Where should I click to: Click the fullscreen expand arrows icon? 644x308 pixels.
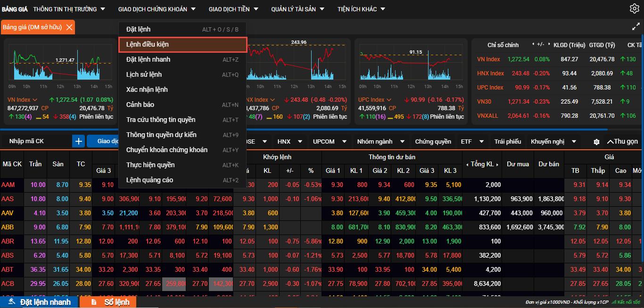636,27
